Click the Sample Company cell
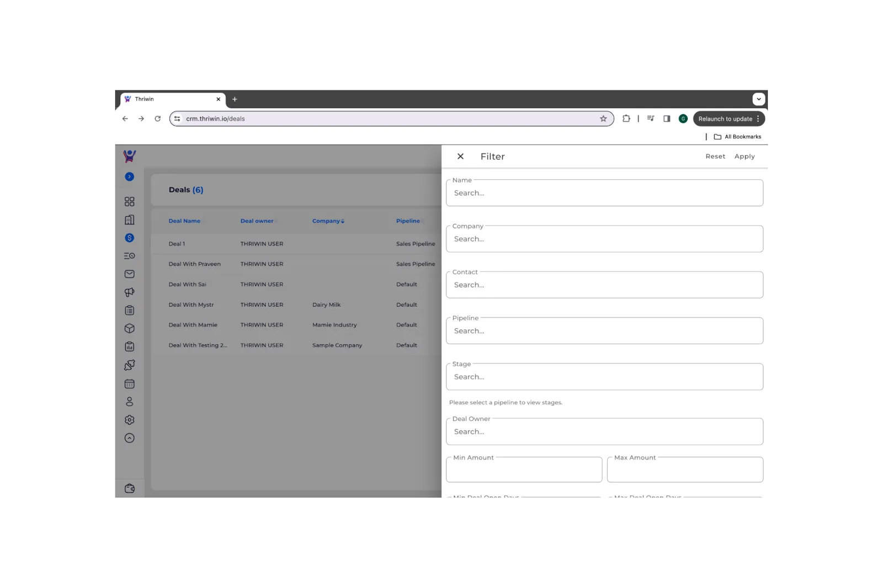The width and height of the screenshot is (883, 588). (x=337, y=346)
